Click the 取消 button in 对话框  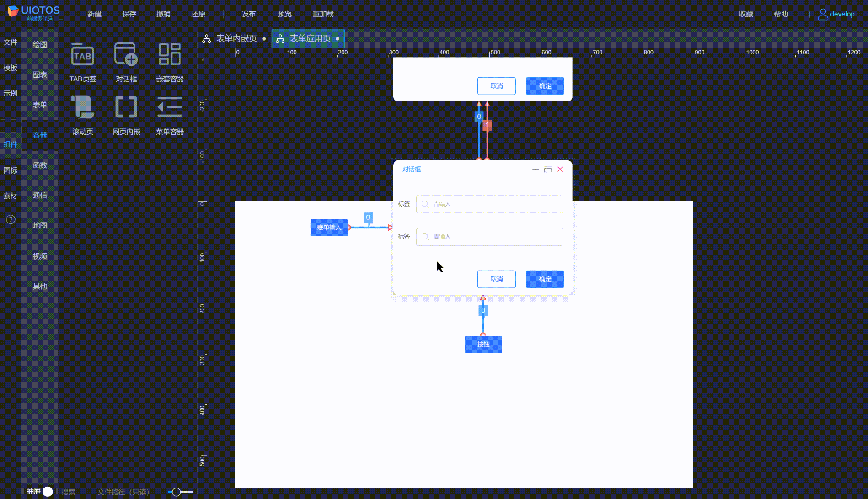(x=496, y=279)
